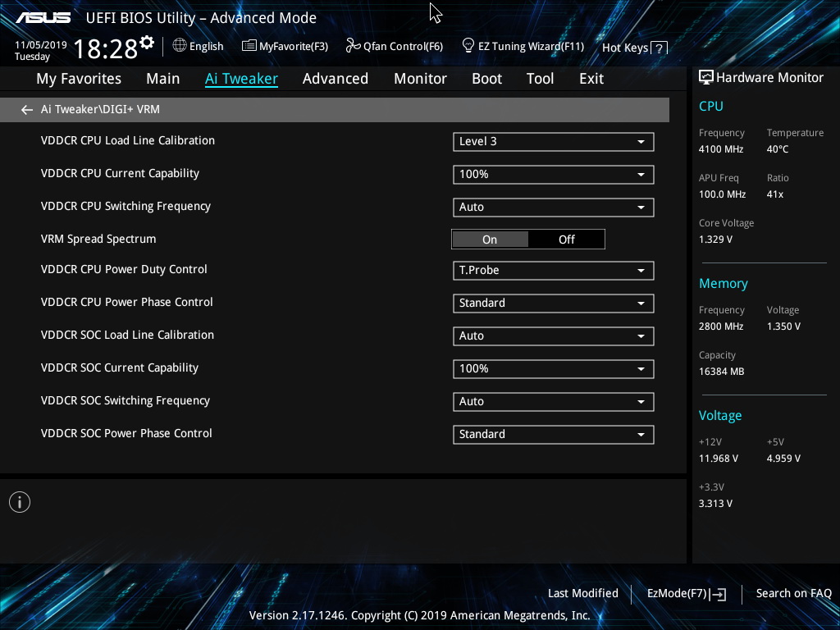840x630 pixels.
Task: Open VDDCR SOC Load Line Calibration dropdown
Action: tap(554, 336)
